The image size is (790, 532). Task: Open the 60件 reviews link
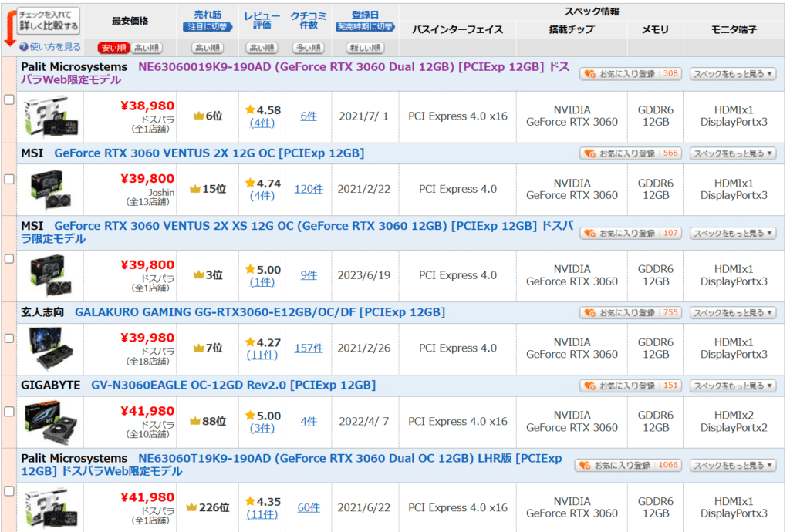(309, 508)
